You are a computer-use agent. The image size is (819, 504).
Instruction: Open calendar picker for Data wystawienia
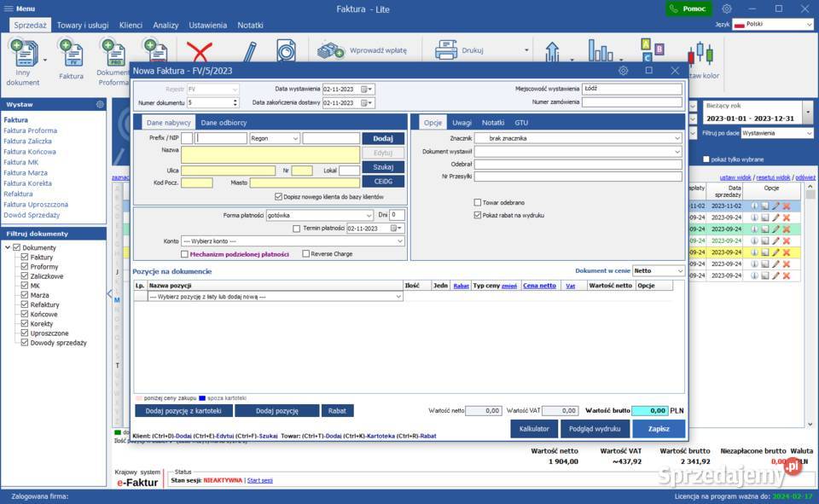point(364,90)
